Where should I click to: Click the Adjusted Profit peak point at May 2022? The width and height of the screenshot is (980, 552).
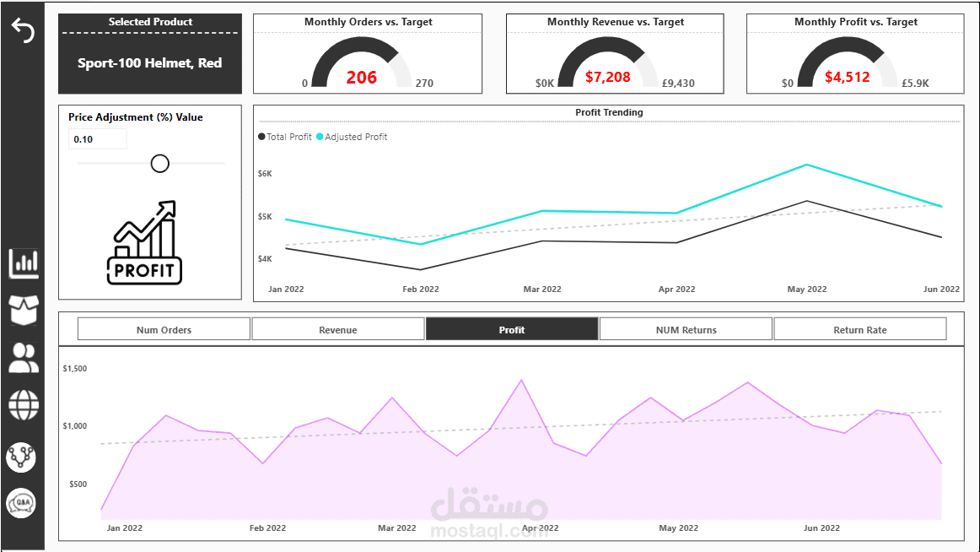tap(807, 165)
